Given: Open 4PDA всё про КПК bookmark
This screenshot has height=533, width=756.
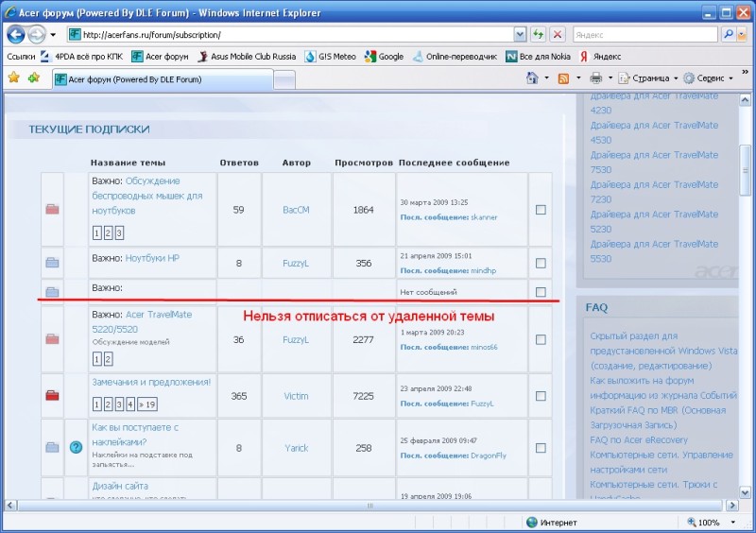Looking at the screenshot, I should pos(81,57).
